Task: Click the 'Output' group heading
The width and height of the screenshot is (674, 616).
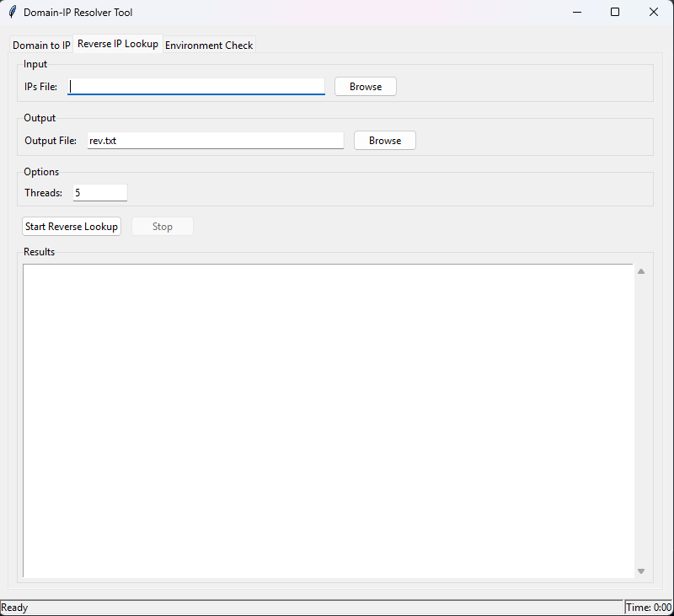Action: click(x=40, y=118)
